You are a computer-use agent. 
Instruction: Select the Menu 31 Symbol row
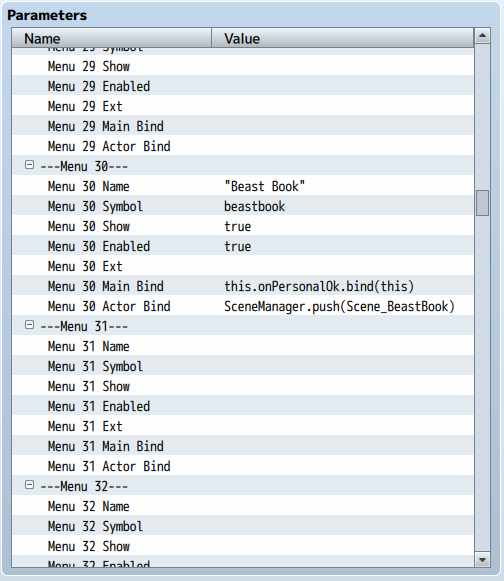click(243, 366)
